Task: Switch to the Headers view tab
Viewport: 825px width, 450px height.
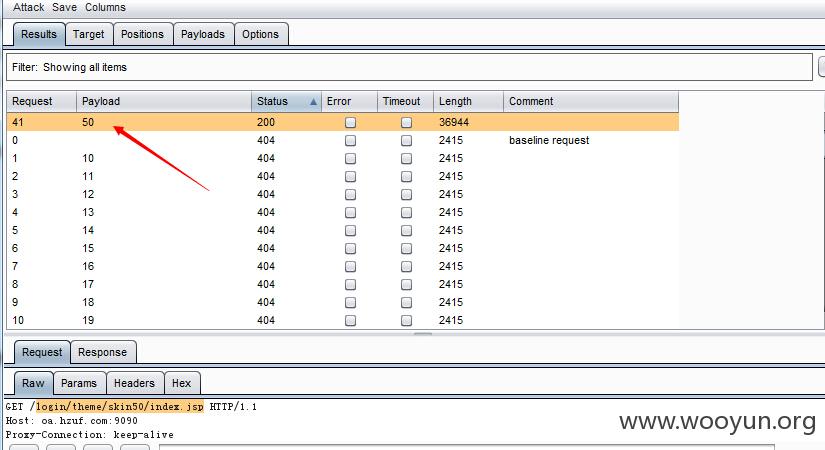Action: (x=134, y=383)
